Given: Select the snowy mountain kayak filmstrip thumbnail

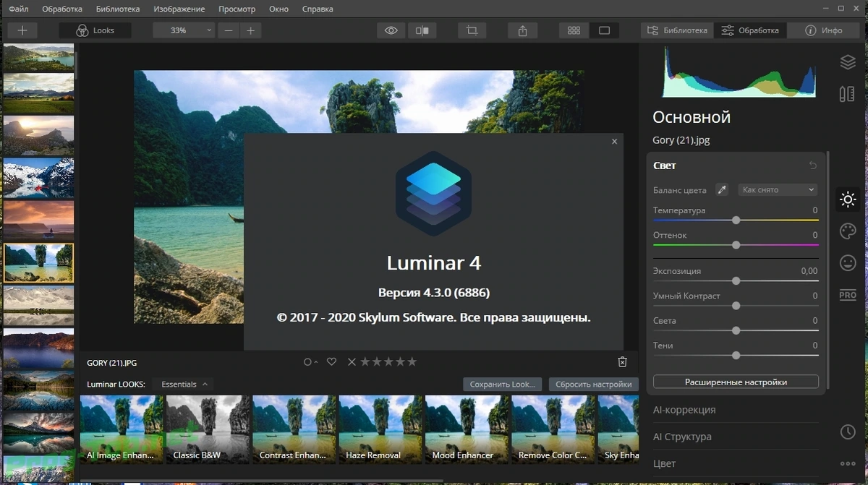Looking at the screenshot, I should tap(38, 179).
